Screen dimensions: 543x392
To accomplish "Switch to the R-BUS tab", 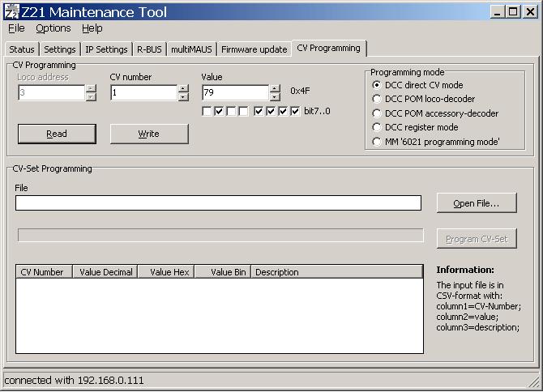I will pyautogui.click(x=149, y=49).
